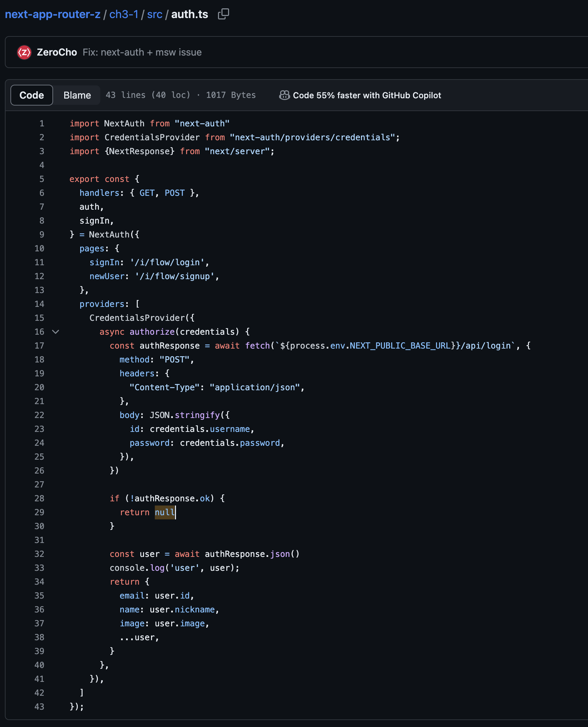Click 'NextAuth' in the line 1 import

[x=124, y=124]
